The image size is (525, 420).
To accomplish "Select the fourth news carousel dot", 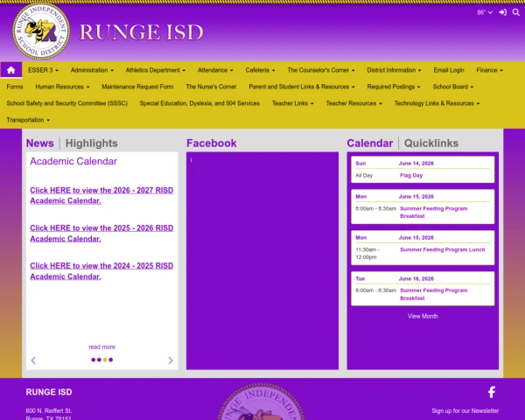I will (x=111, y=360).
